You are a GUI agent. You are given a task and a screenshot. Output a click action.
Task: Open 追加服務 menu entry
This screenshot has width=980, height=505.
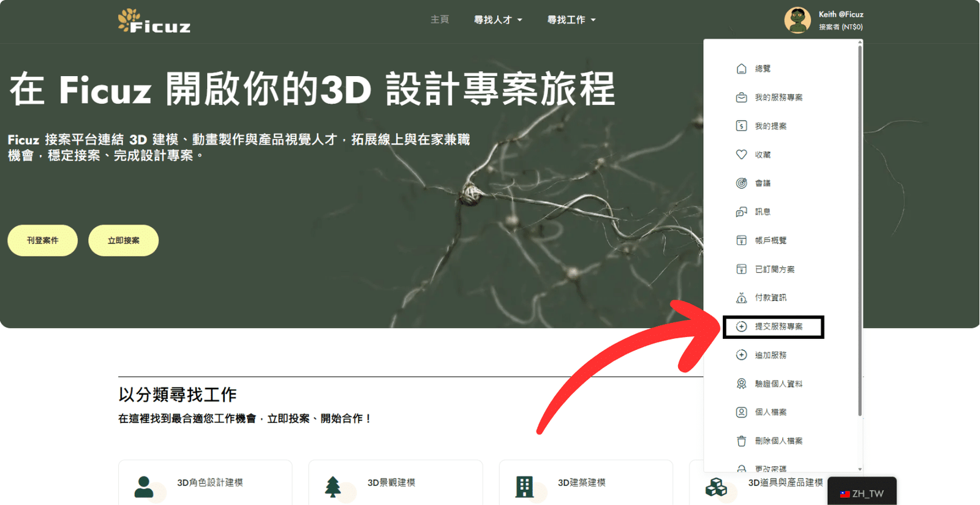[771, 355]
